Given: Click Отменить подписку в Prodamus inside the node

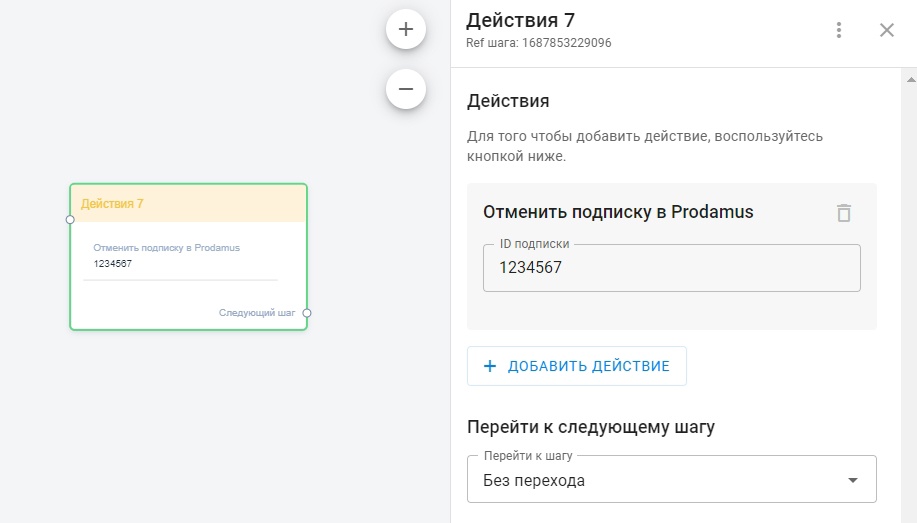Looking at the screenshot, I should (x=166, y=248).
